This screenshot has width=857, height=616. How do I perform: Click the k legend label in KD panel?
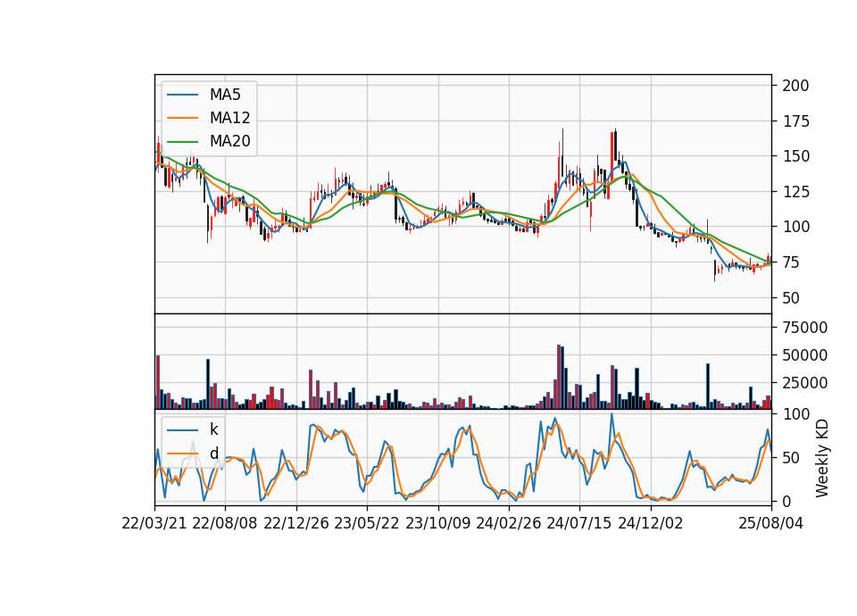coord(213,429)
